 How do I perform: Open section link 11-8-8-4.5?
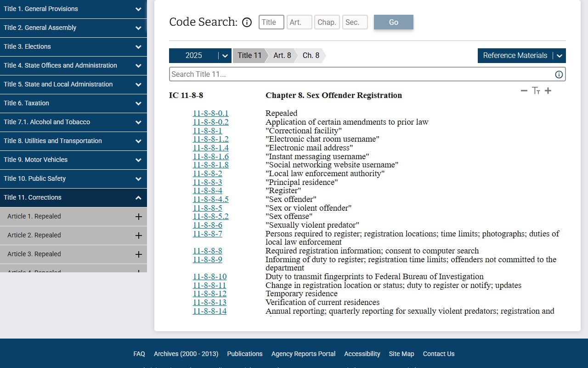(x=210, y=199)
